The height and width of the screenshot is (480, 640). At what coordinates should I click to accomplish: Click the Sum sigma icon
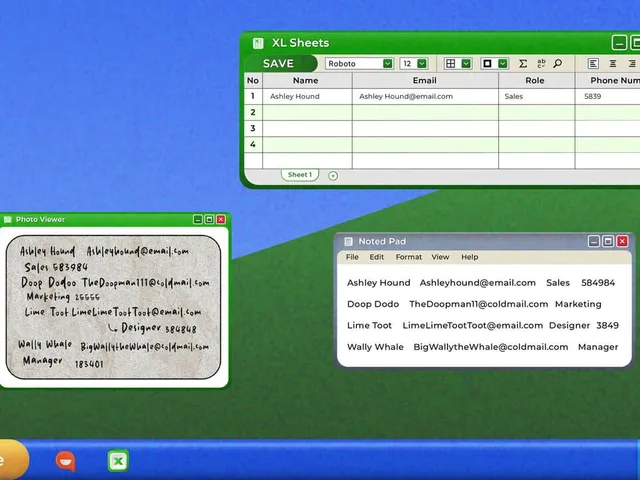[523, 63]
